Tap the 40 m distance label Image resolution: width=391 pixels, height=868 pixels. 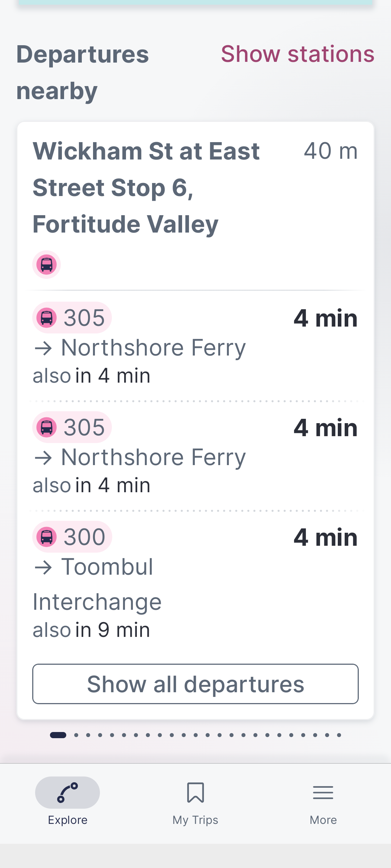tap(331, 151)
